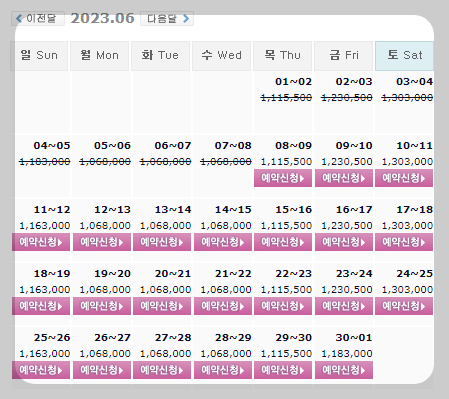Click 예약신청 for 09~10
The height and width of the screenshot is (399, 449).
344,178
